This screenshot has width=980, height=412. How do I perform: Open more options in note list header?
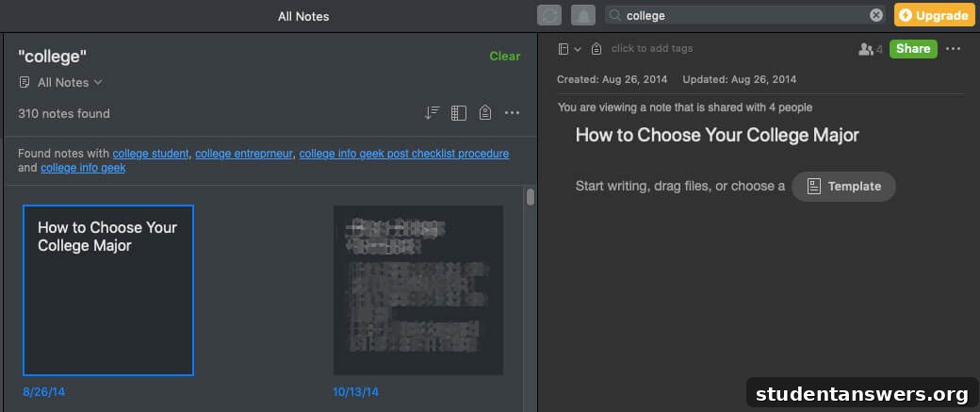coord(512,113)
